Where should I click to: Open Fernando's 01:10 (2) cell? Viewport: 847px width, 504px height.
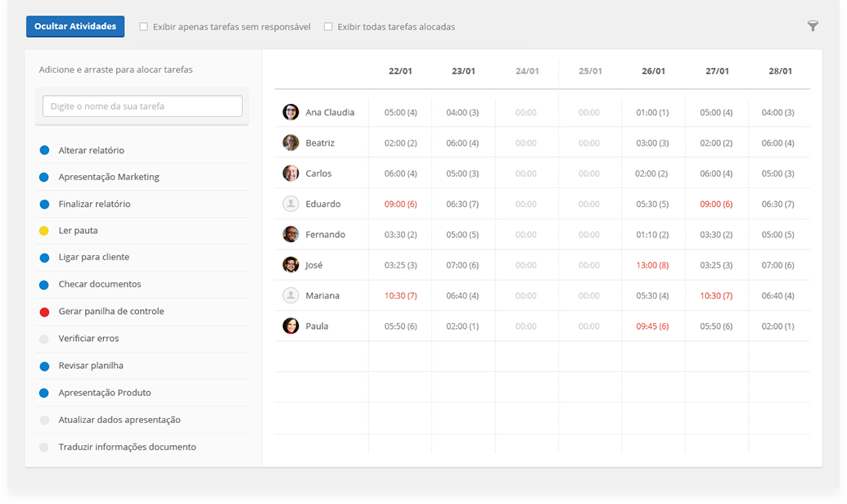[652, 235]
